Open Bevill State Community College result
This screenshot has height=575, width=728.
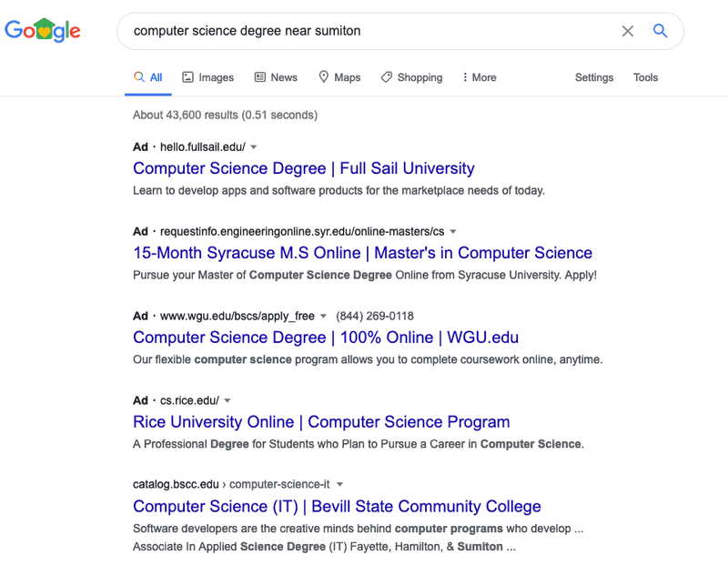coord(337,507)
